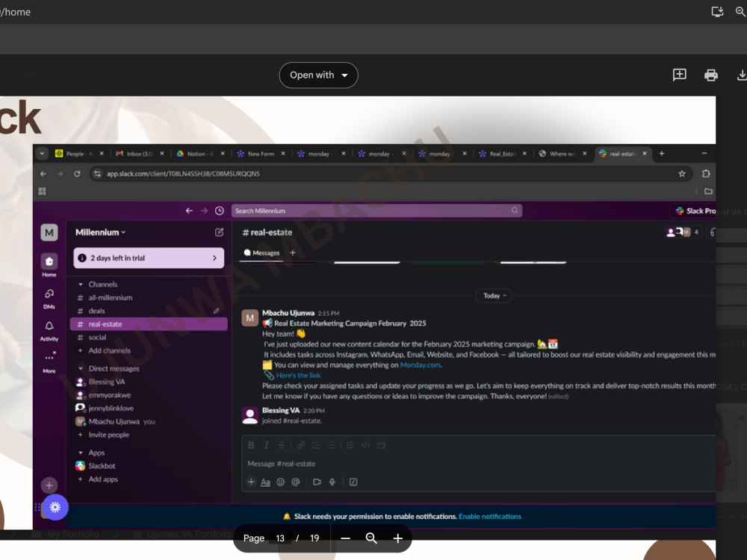
Task: Click the new message compose icon
Action: [x=219, y=232]
